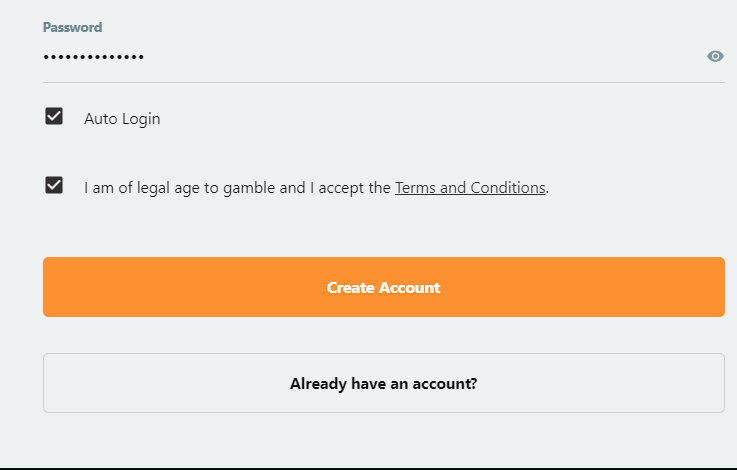The height and width of the screenshot is (470, 737).
Task: Click the Auto Login label text
Action: [122, 118]
